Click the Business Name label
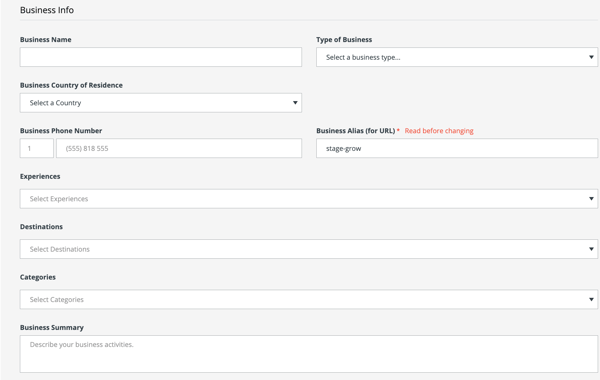This screenshot has height=380, width=600. (x=46, y=39)
